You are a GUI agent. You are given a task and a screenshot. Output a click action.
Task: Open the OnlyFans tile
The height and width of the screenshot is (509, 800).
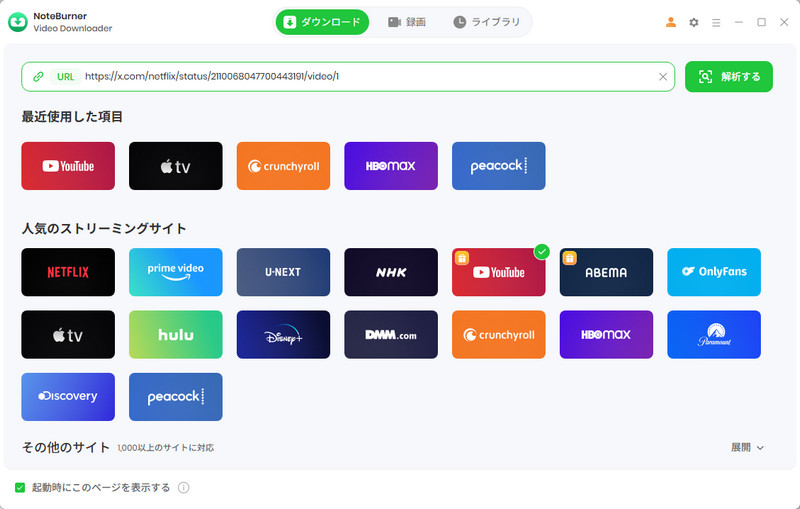[714, 272]
